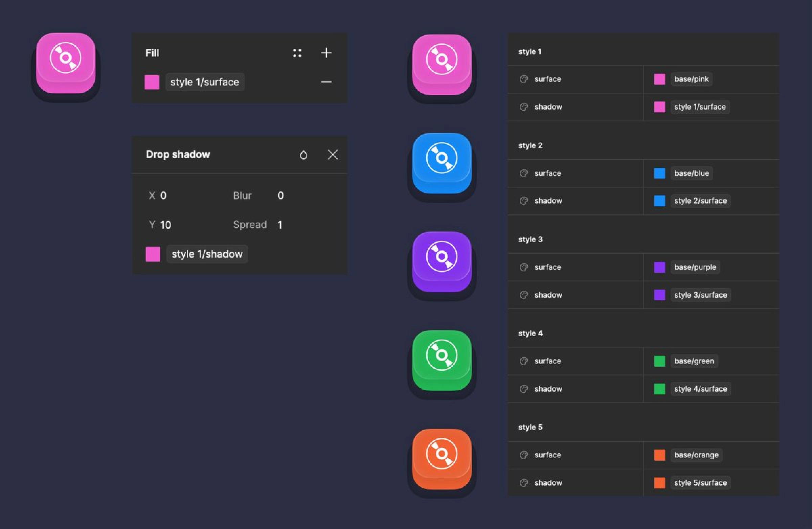
Task: Click the palette icon for style 2 shadow
Action: point(524,201)
